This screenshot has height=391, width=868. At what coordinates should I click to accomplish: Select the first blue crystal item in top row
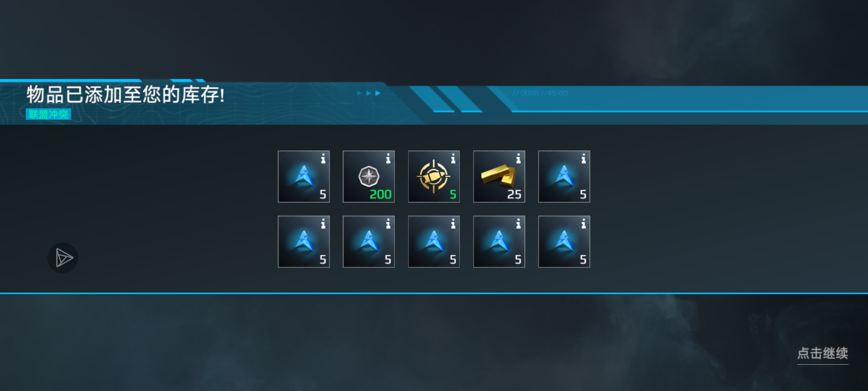pyautogui.click(x=304, y=177)
